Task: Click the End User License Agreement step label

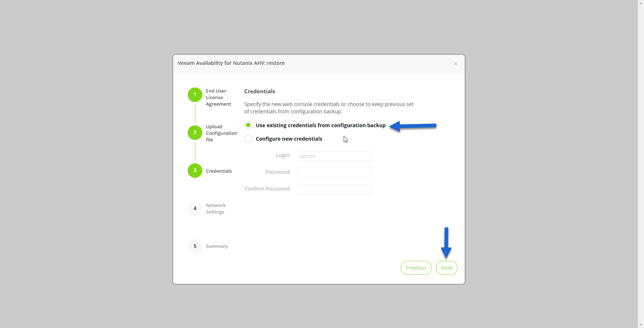Action: click(x=218, y=98)
